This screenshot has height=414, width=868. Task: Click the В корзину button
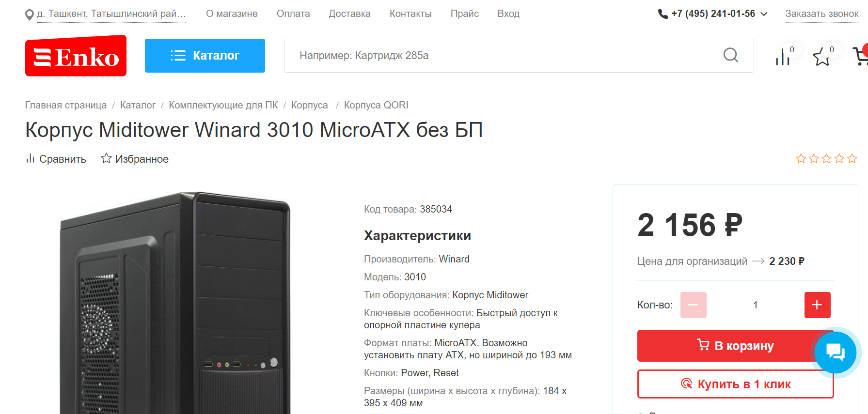coord(735,346)
